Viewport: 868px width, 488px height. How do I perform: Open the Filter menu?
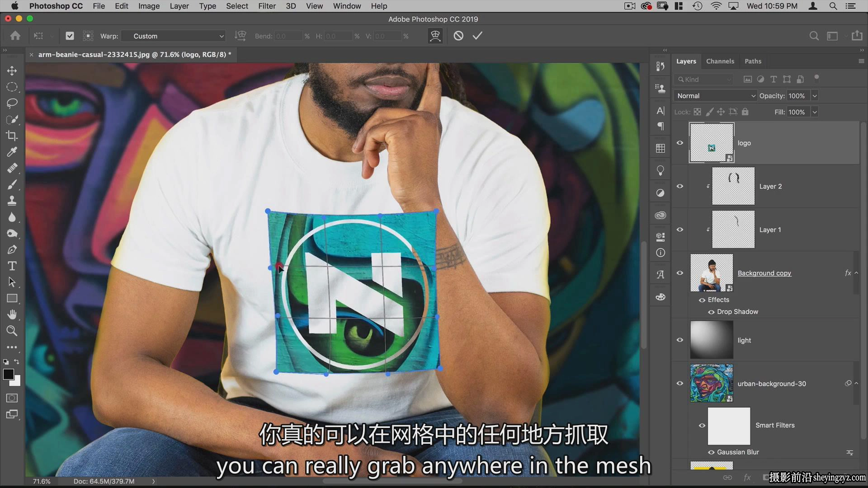pyautogui.click(x=267, y=6)
